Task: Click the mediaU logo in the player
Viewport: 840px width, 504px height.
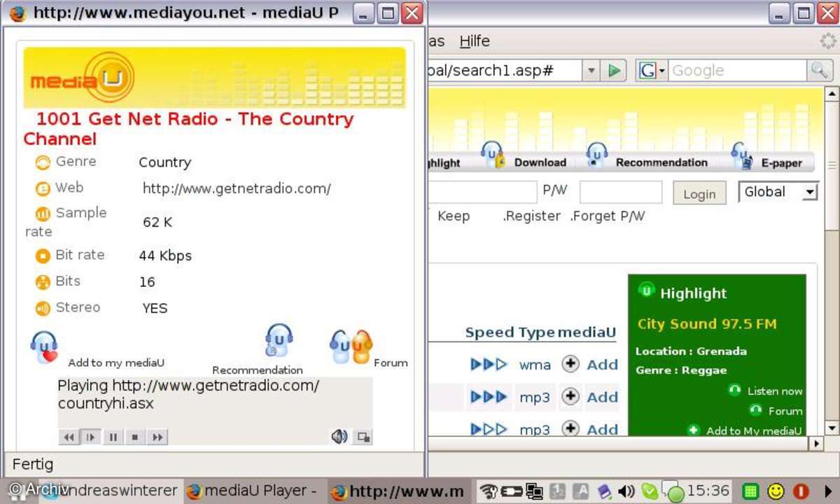Action: (x=81, y=79)
